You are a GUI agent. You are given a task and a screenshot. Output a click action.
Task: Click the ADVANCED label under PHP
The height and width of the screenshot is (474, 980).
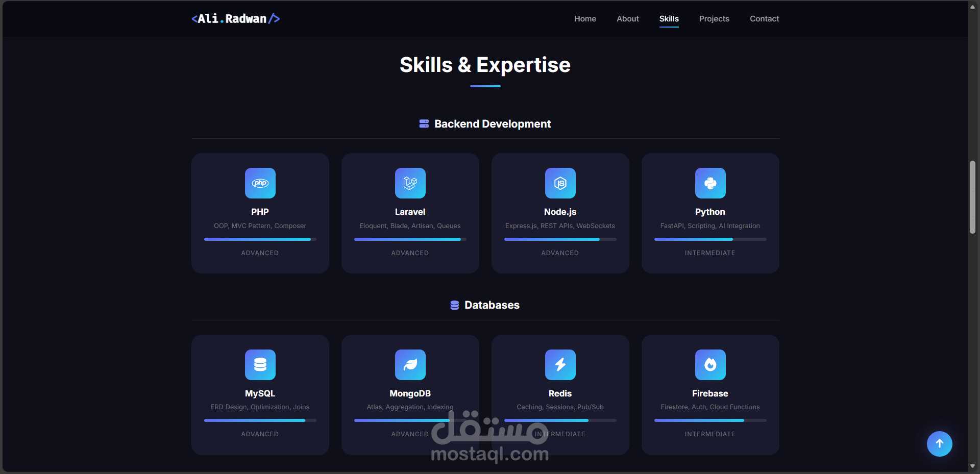pyautogui.click(x=260, y=253)
